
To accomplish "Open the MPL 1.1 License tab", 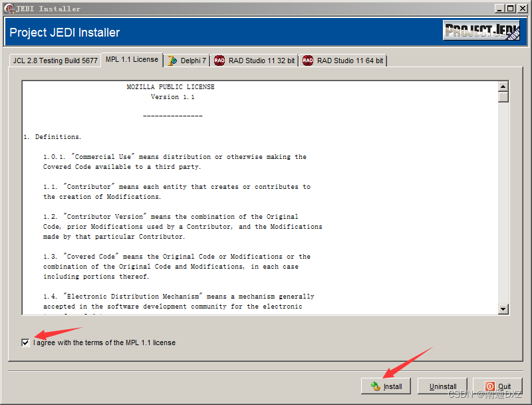I will (132, 59).
